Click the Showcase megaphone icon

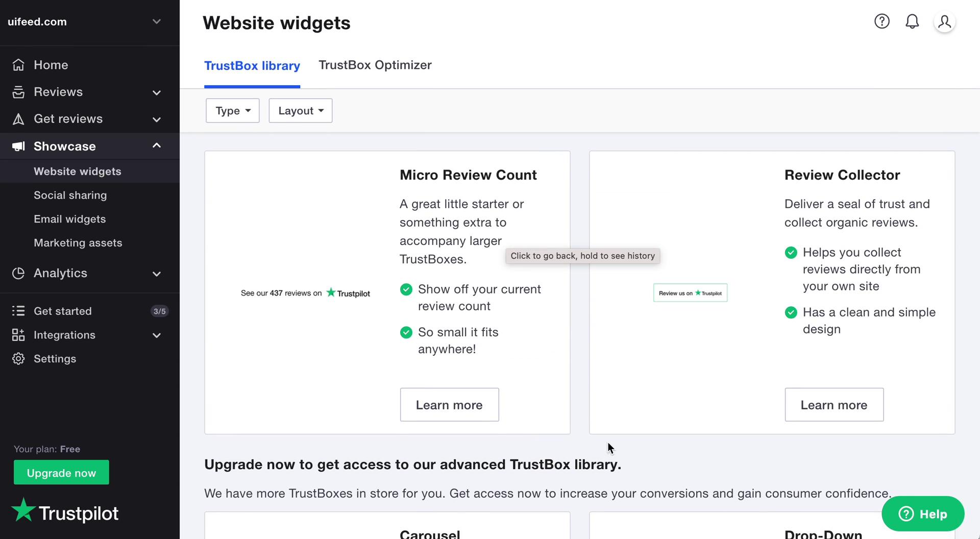[18, 146]
